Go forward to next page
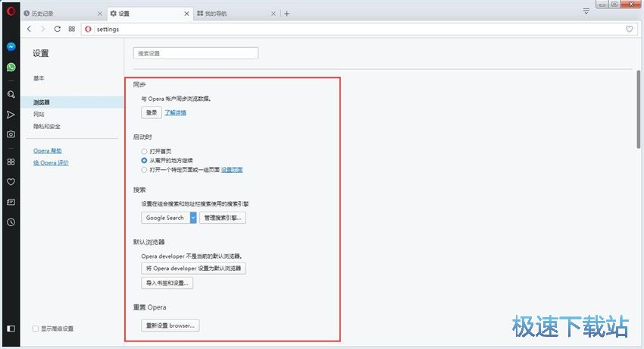This screenshot has height=349, width=644. [x=42, y=29]
